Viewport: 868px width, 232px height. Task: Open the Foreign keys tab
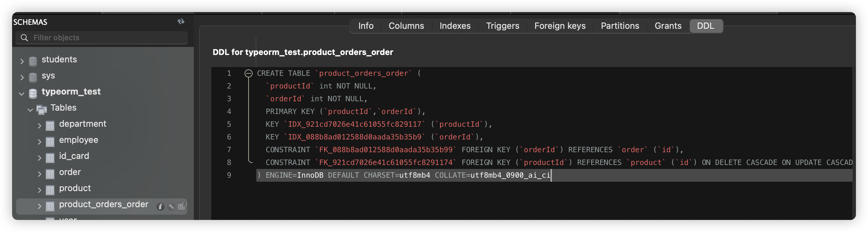click(560, 26)
